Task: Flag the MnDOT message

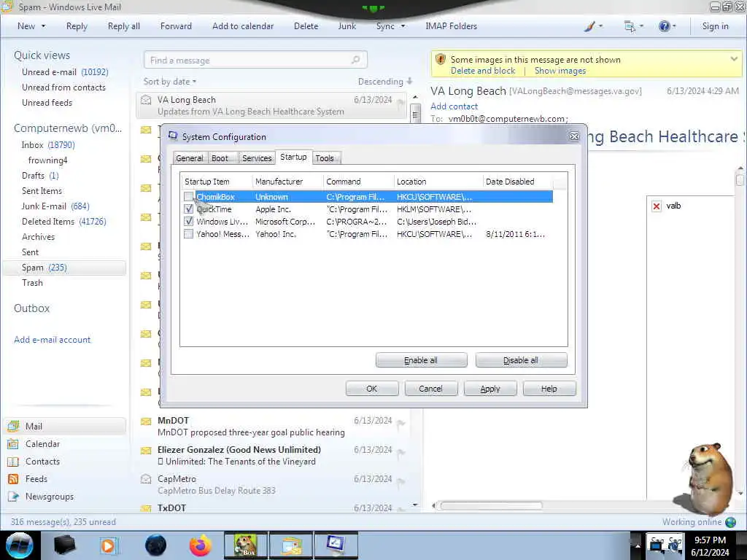Action: 400,422
